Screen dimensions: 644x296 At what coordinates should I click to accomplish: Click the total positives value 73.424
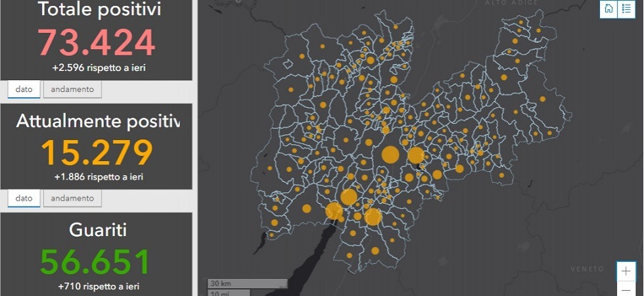[97, 42]
